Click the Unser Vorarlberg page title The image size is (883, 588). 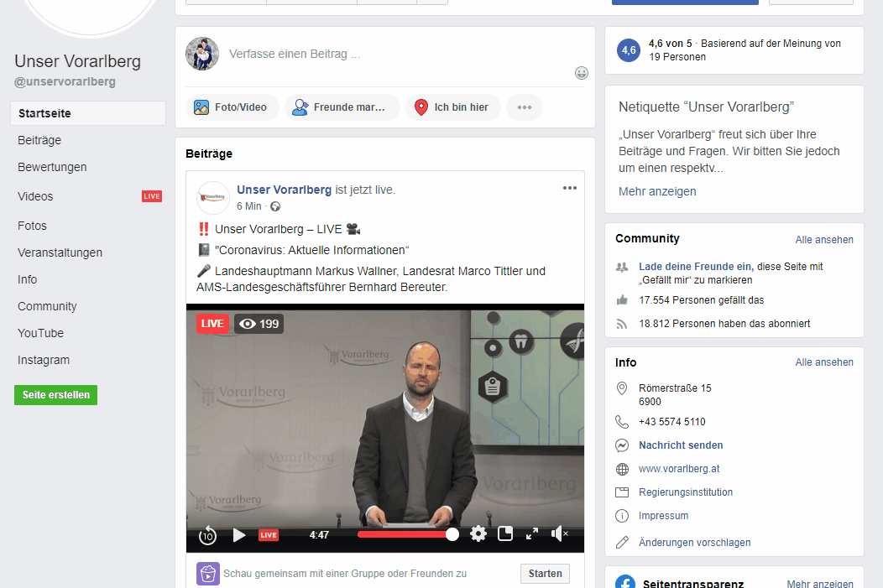(78, 61)
